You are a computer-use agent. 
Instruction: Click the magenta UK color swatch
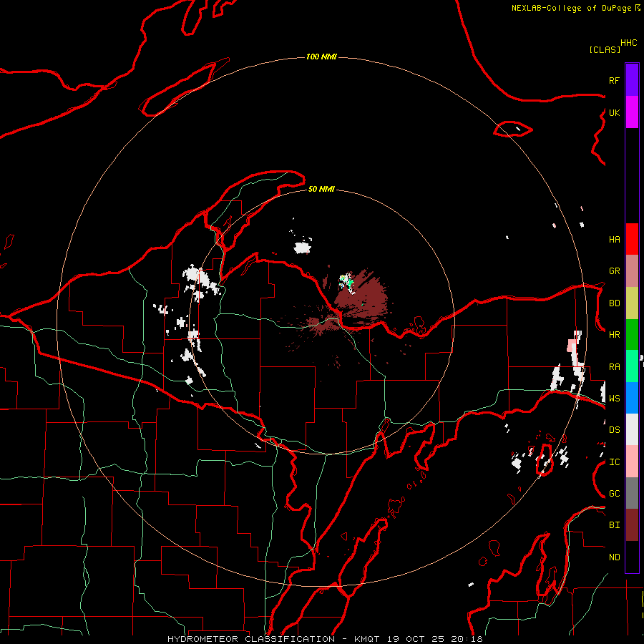pyautogui.click(x=632, y=112)
